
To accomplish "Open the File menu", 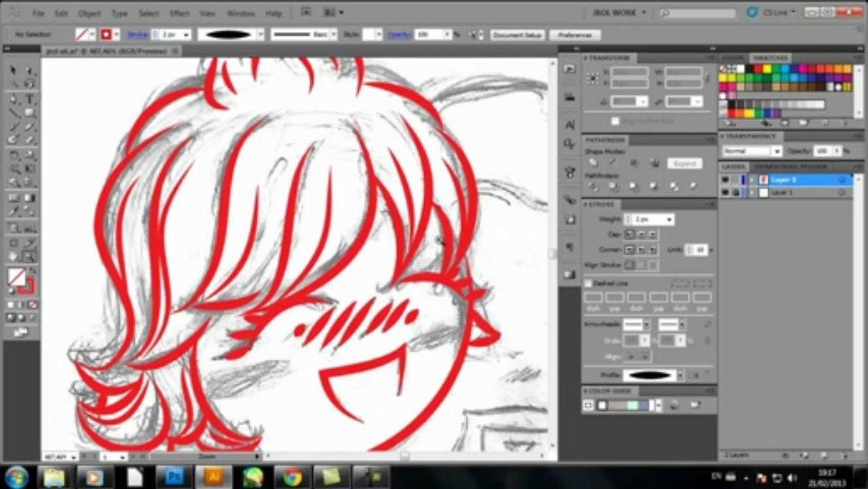I will tap(38, 13).
